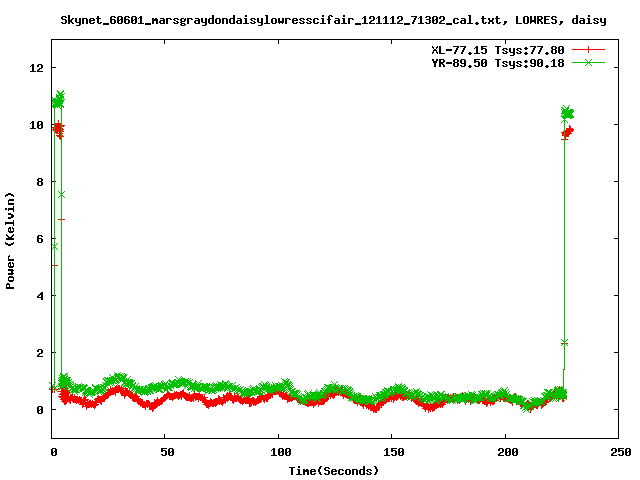Click the green data point at 7.5 Kelvin near start

(x=61, y=195)
